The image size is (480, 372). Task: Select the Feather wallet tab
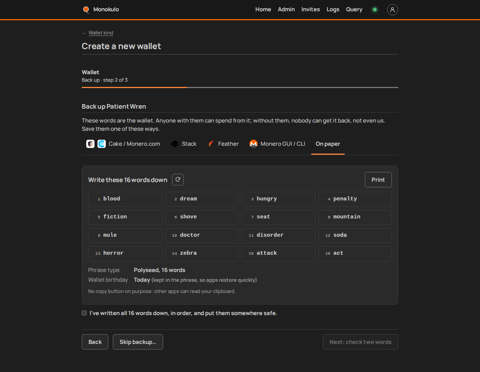point(223,144)
